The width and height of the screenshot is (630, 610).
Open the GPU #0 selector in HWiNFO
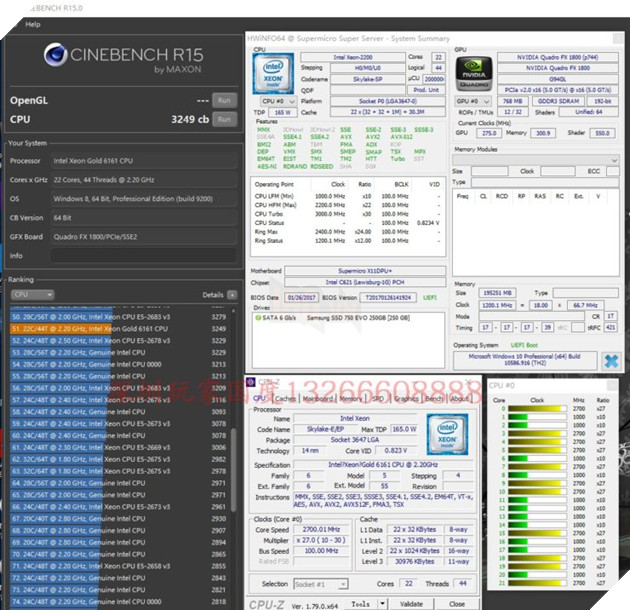tap(473, 101)
